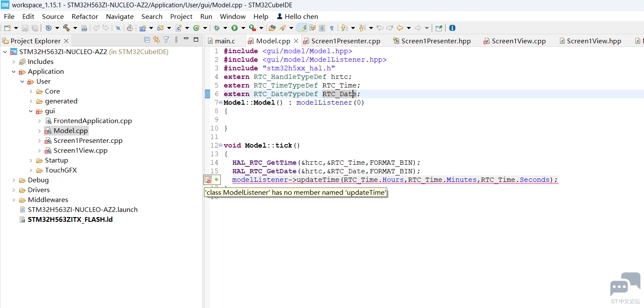Expand the Drivers folder node
The width and height of the screenshot is (644, 308).
14,190
